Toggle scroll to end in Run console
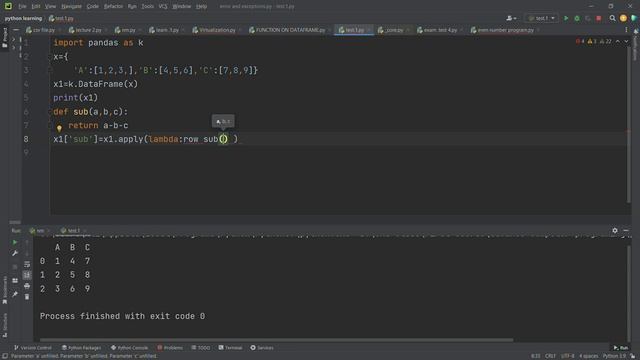 click(27, 275)
